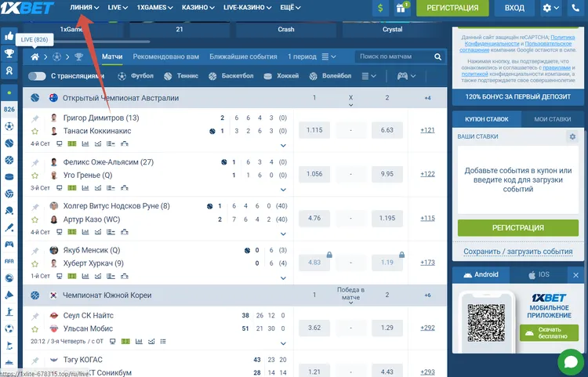Open the dollar payments icon

click(380, 8)
